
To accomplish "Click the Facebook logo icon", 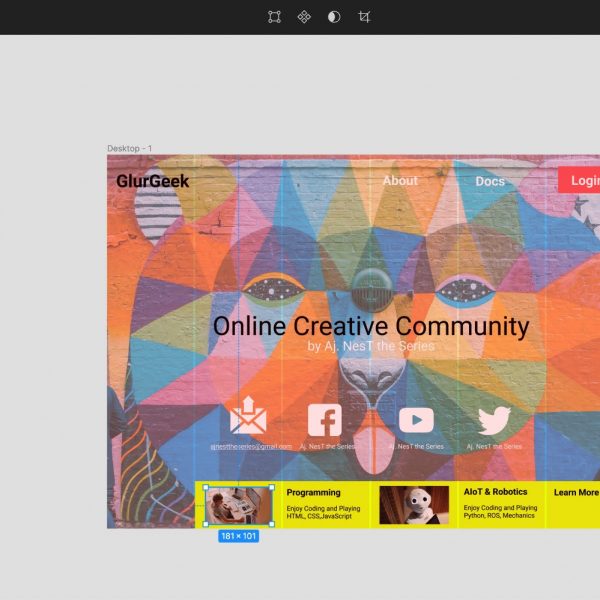I will click(324, 420).
